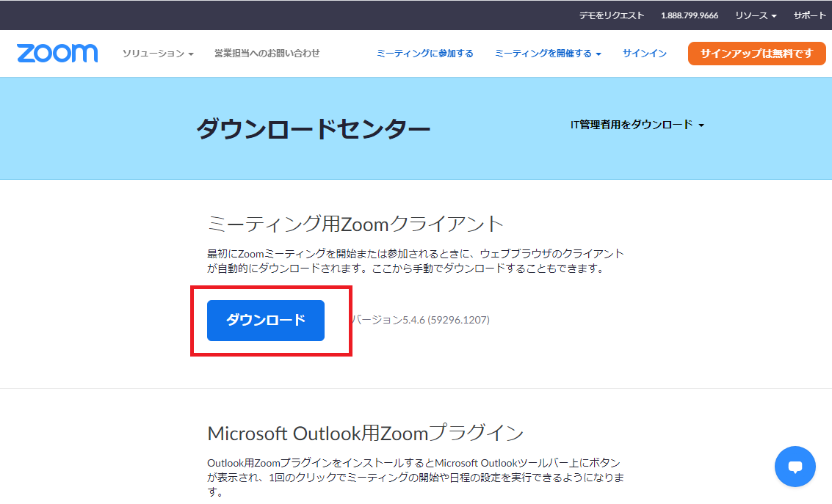Click version text バージョン5.4.6 (59296.1207)
Screen dimensions: 832x504
(x=420, y=320)
